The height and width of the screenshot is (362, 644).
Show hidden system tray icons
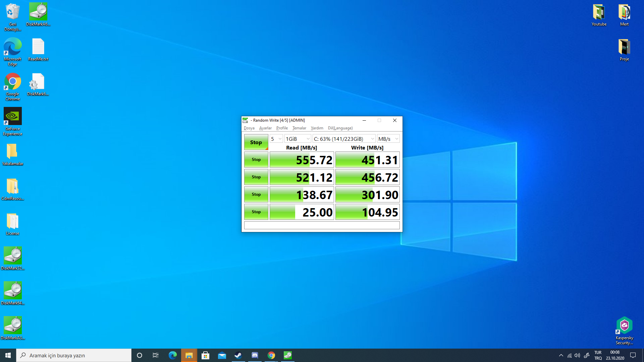pyautogui.click(x=561, y=355)
